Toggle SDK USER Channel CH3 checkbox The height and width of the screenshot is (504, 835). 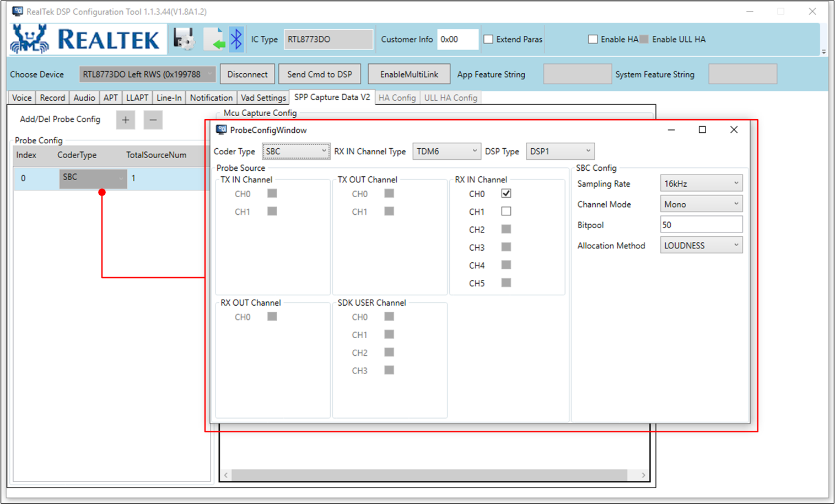click(389, 370)
